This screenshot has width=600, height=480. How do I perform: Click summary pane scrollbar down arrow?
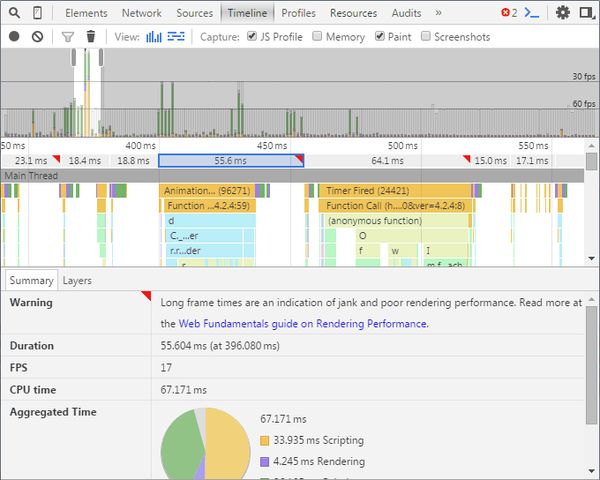point(592,471)
